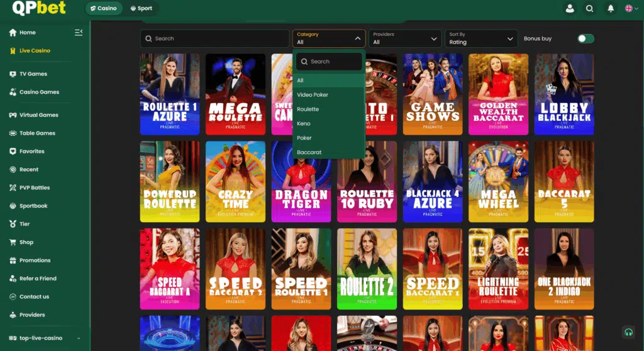Open the Crazy Time game thumbnail
The width and height of the screenshot is (644, 351).
pos(235,181)
